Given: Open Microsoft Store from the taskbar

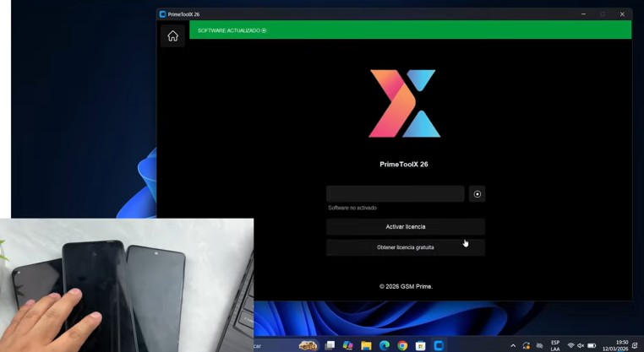Looking at the screenshot, I should click(420, 345).
